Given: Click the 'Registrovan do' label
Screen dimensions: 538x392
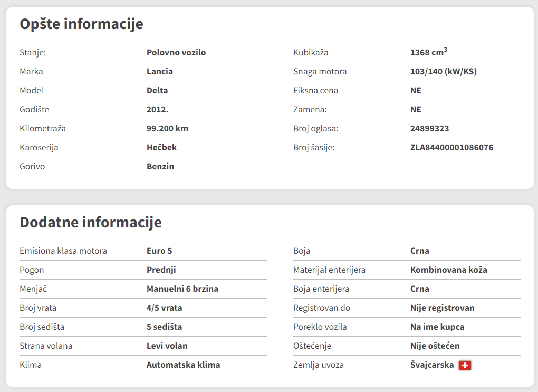Looking at the screenshot, I should tap(322, 308).
